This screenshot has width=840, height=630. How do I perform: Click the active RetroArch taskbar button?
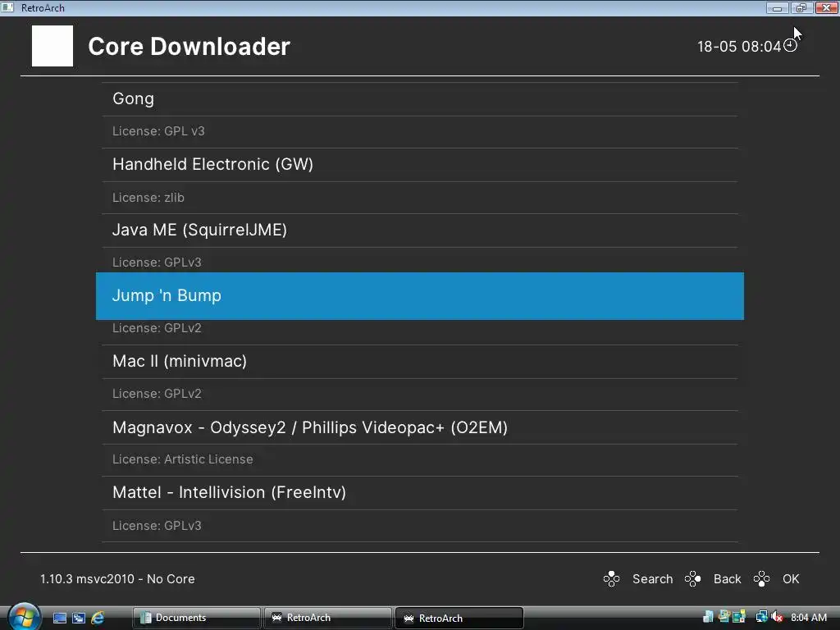[459, 618]
